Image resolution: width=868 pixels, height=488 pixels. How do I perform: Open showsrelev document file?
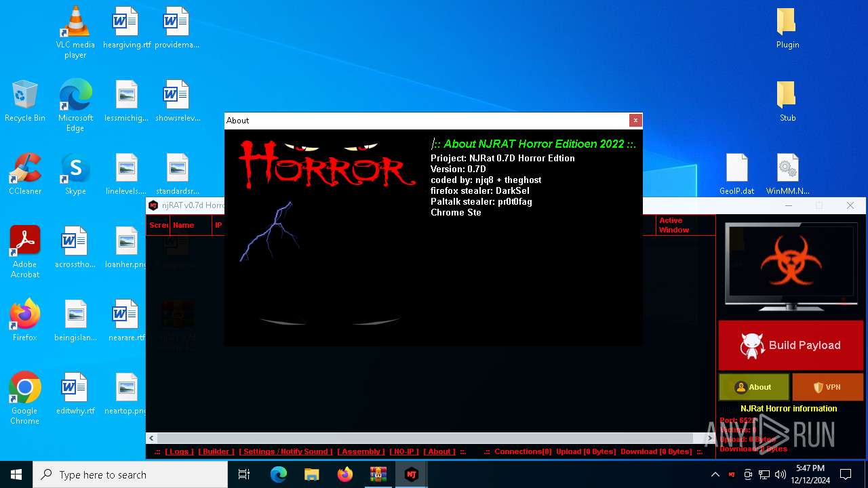pyautogui.click(x=177, y=101)
